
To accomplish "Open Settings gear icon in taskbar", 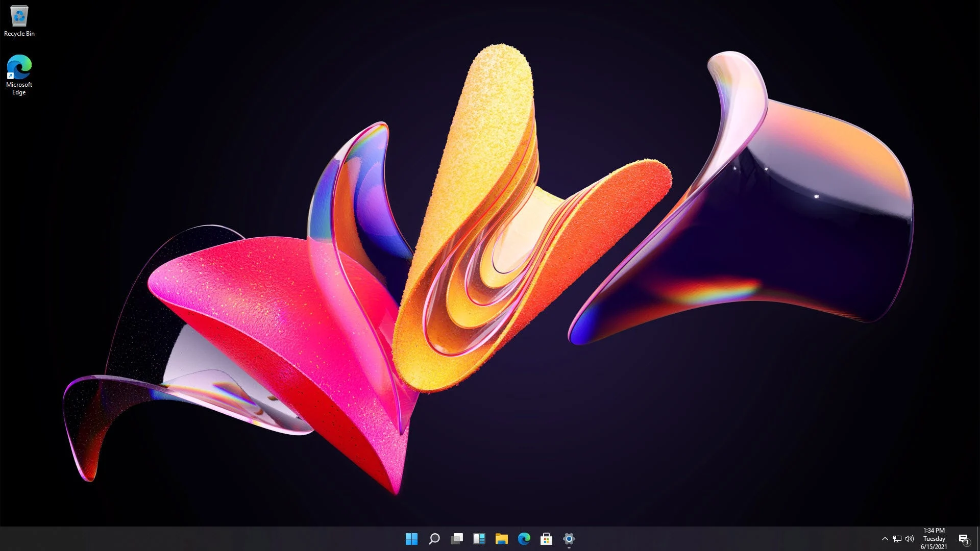I will 569,538.
